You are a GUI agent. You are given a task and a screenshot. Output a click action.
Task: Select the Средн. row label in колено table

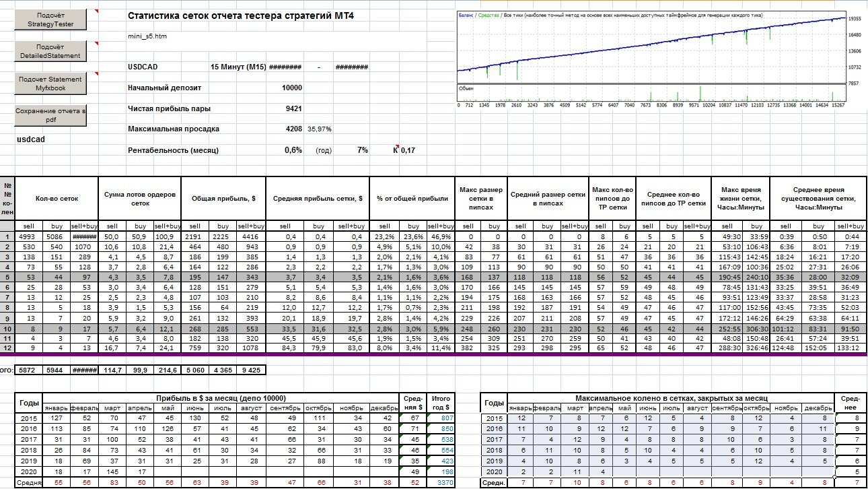click(x=494, y=483)
